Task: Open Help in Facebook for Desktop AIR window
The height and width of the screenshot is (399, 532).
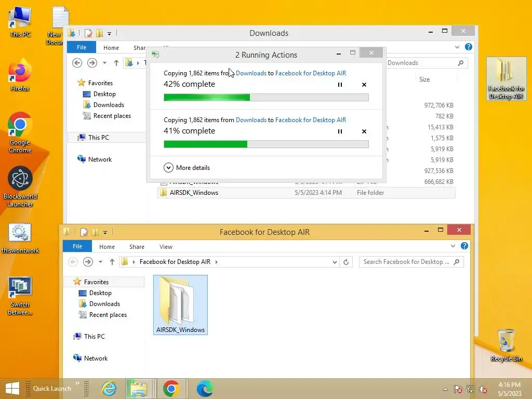Action: click(x=464, y=246)
